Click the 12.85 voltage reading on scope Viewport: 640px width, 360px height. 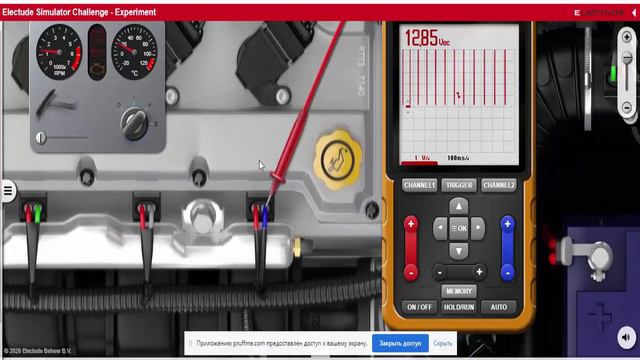(x=427, y=38)
